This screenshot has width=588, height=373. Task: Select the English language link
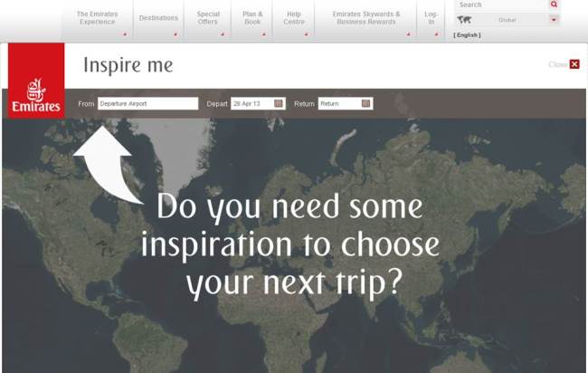467,35
